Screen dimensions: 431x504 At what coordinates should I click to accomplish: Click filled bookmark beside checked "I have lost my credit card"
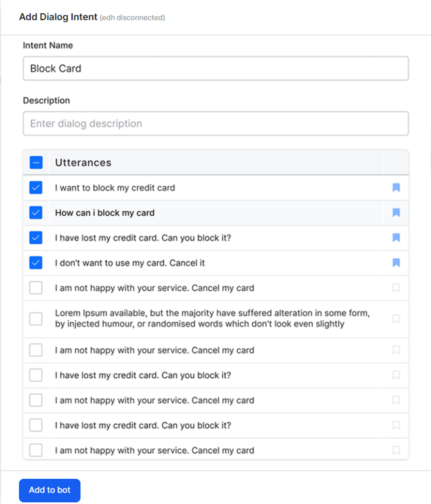[x=396, y=238]
